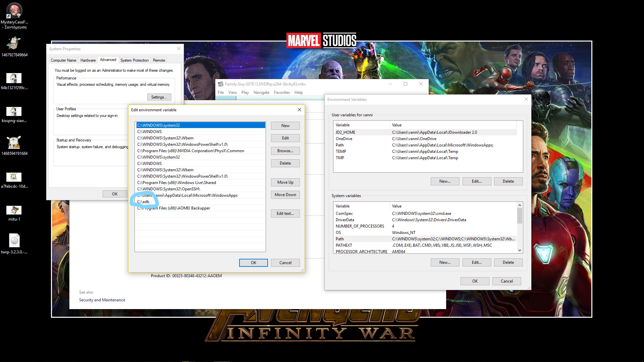Viewport: 644px width, 362px height.
Task: Click Browse button in Edit environment variable
Action: 285,151
